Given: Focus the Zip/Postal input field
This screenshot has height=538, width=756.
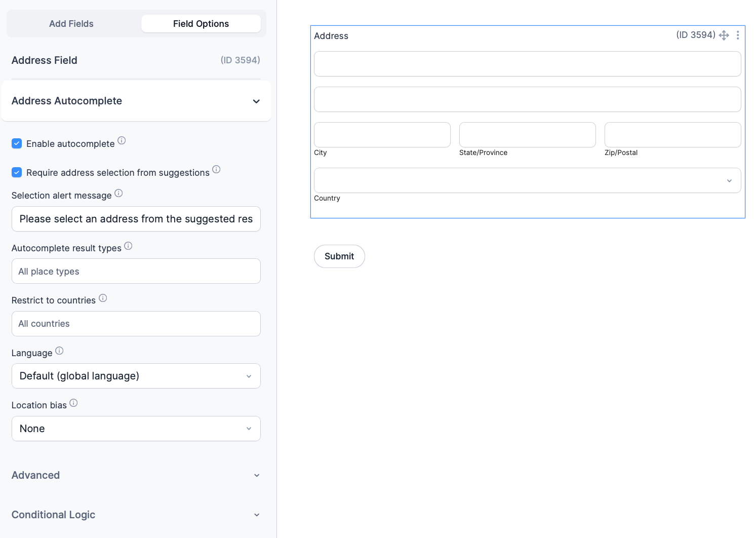Looking at the screenshot, I should (x=673, y=135).
